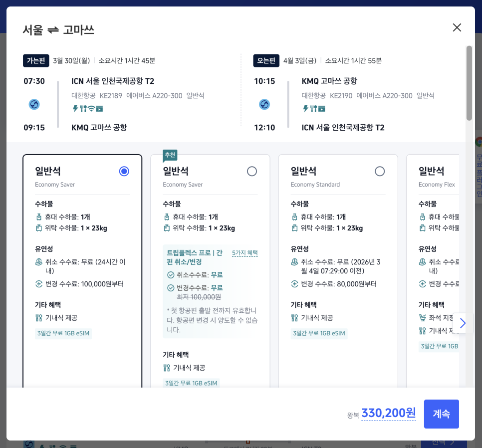The image size is (482, 448).
Task: Open price breakdown for 330,200원
Action: pyautogui.click(x=389, y=413)
